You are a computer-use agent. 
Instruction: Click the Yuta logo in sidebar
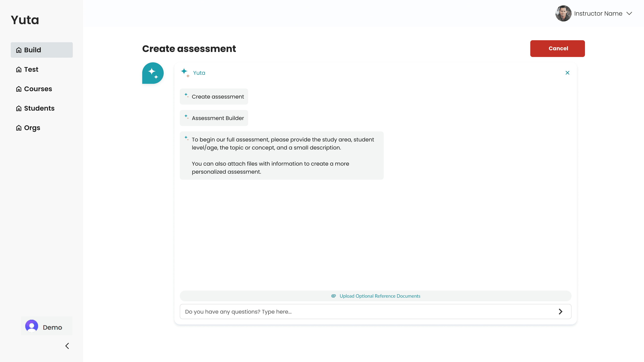click(x=25, y=20)
